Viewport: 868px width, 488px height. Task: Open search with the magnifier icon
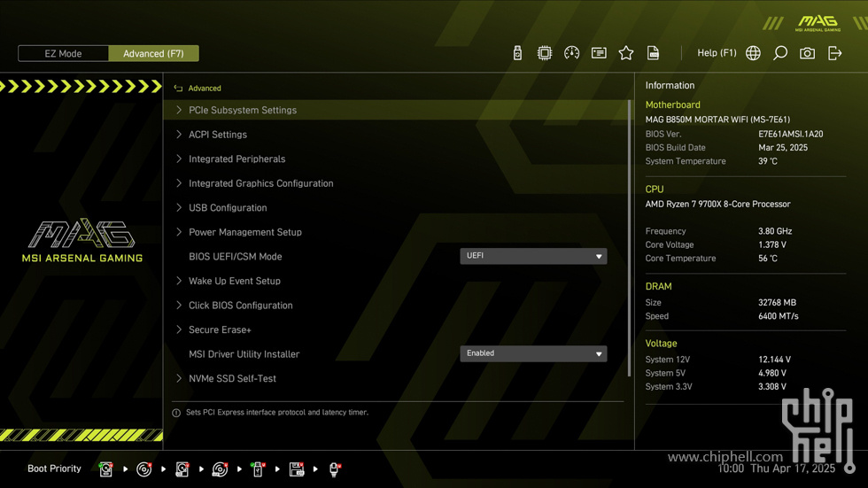point(780,53)
